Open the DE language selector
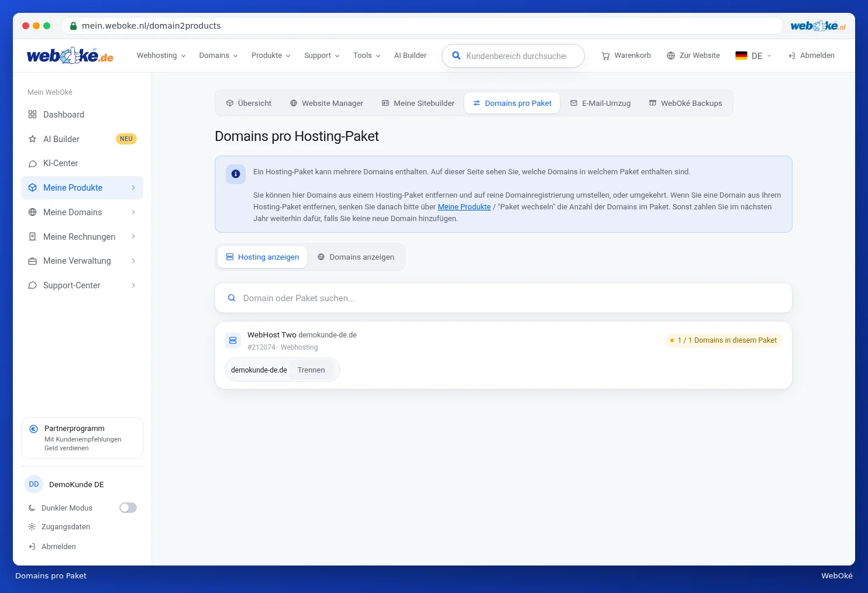The image size is (868, 593). pyautogui.click(x=754, y=56)
